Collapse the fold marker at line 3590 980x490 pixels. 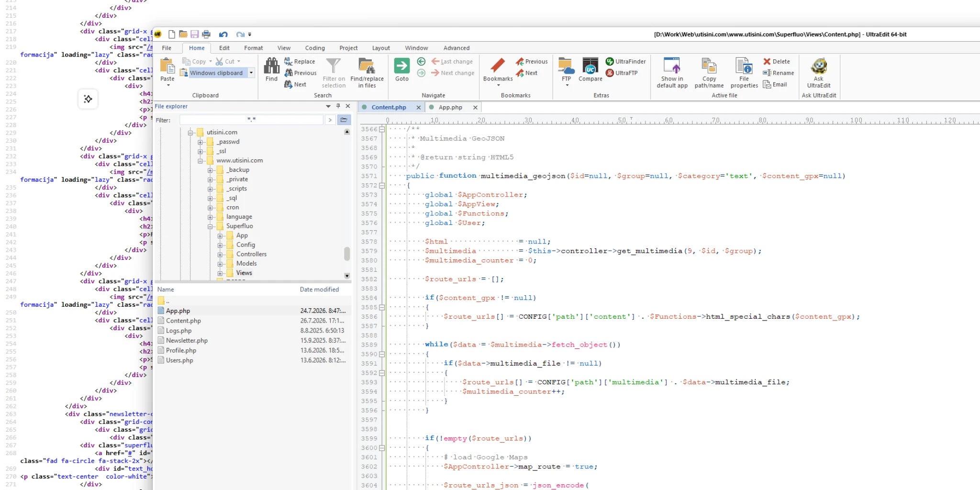point(382,354)
